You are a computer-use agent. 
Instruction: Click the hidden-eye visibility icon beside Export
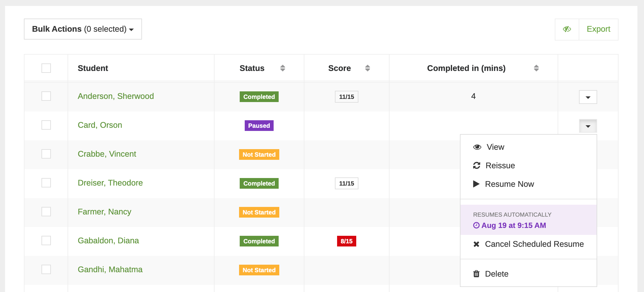pos(567,29)
